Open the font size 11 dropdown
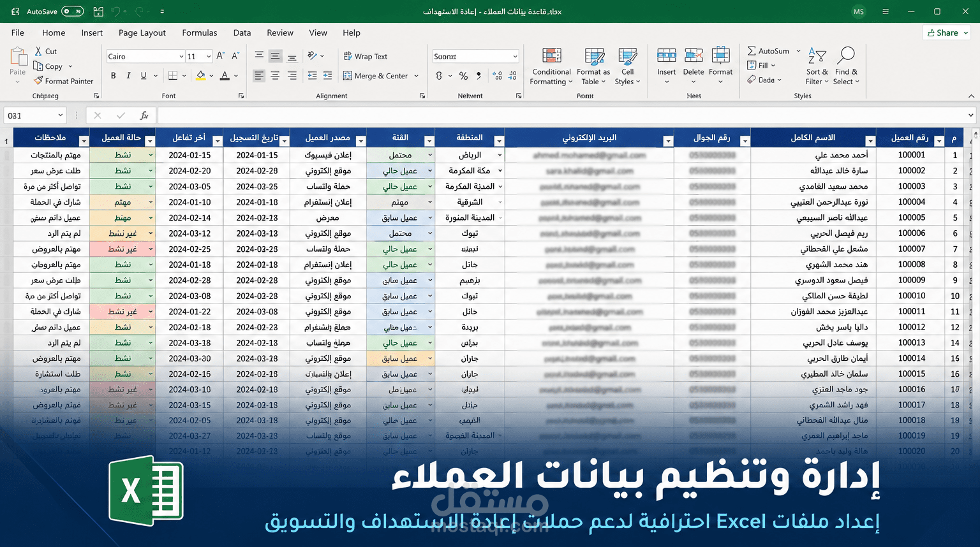Screen dimensions: 980x547 click(208, 57)
